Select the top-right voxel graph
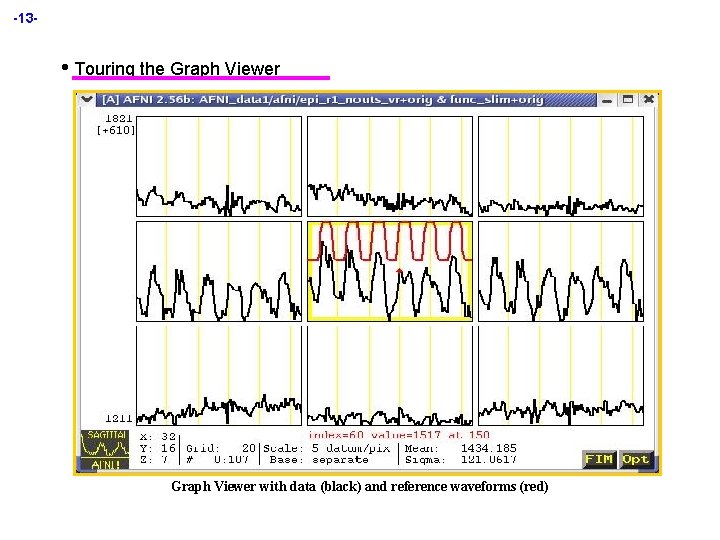 click(x=561, y=166)
